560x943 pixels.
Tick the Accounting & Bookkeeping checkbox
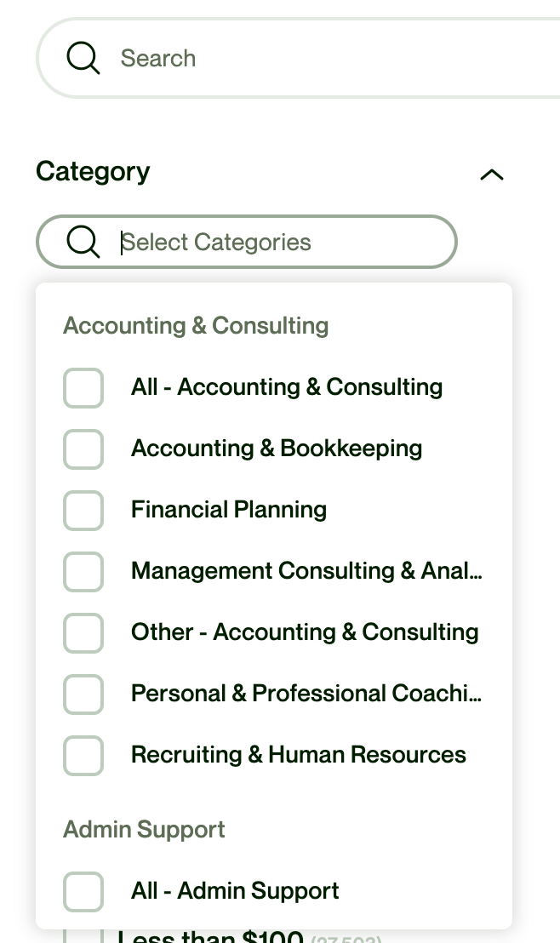tap(83, 449)
